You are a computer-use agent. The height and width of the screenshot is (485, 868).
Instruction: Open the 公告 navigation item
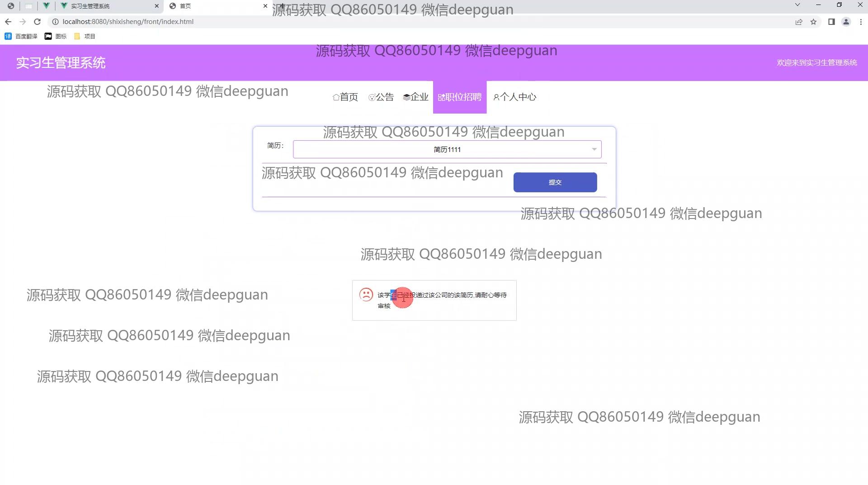381,97
